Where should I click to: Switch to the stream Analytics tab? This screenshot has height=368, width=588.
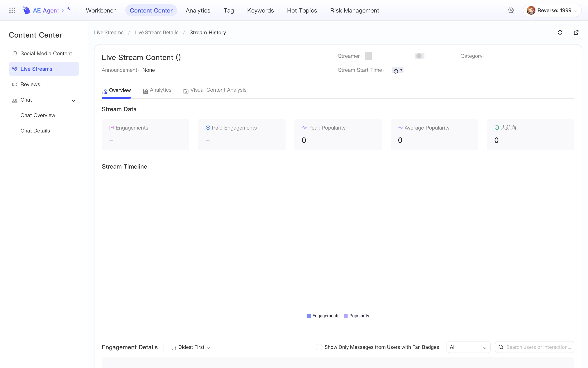[157, 90]
